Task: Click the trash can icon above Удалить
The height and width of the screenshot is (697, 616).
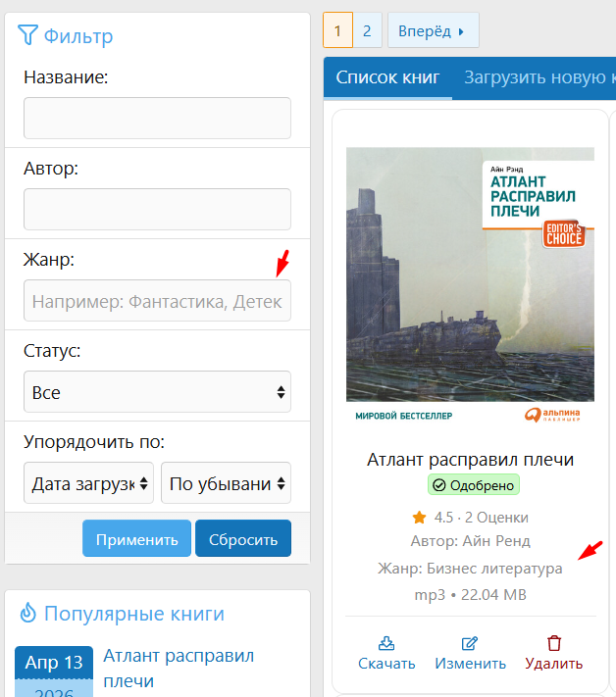Action: pyautogui.click(x=554, y=643)
